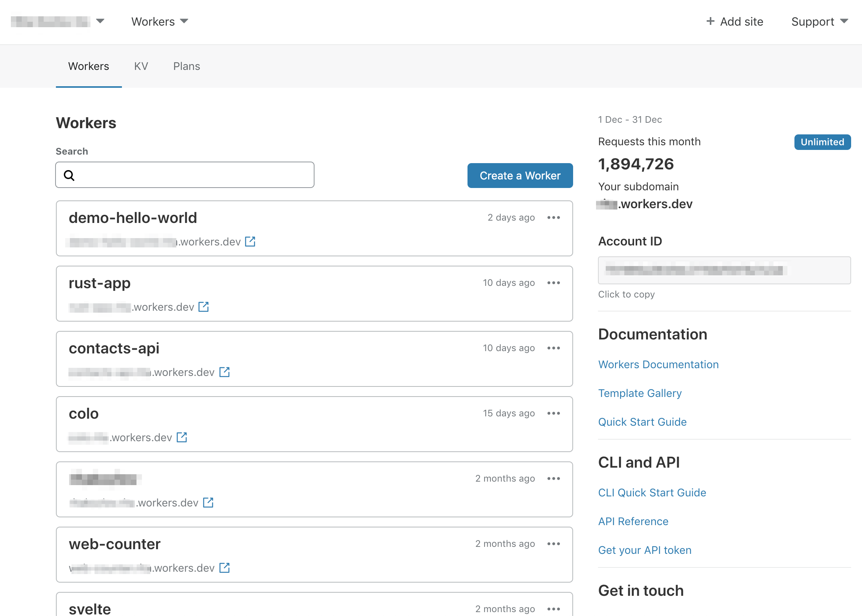Open web-counter three-dot options menu

point(553,544)
